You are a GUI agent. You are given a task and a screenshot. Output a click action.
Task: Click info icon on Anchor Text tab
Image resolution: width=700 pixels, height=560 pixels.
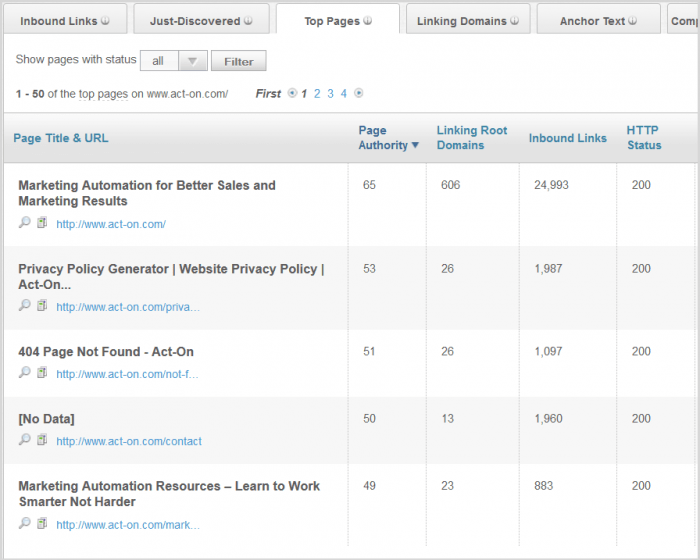pyautogui.click(x=633, y=21)
